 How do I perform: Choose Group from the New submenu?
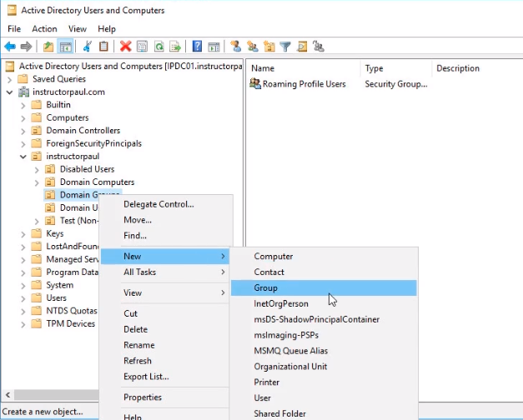click(266, 288)
